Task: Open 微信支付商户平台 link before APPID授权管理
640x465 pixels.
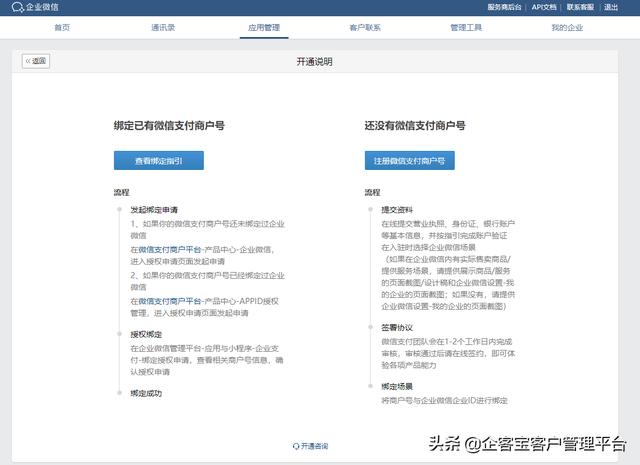Action: click(x=170, y=301)
